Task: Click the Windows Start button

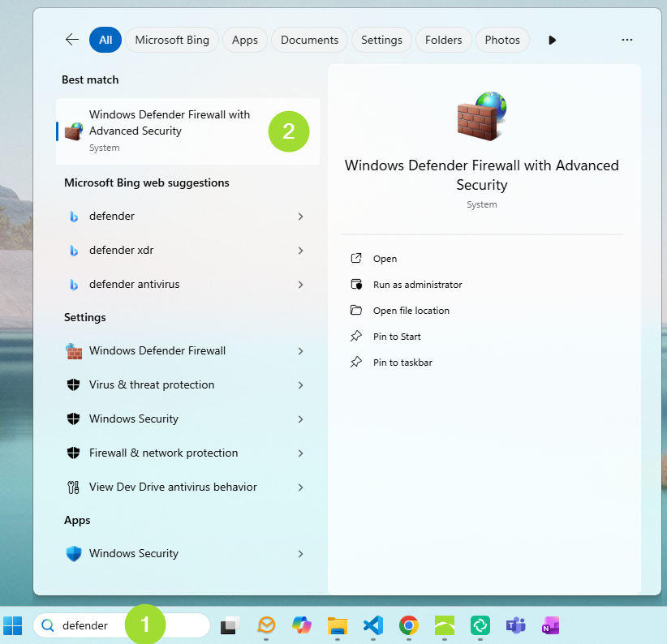Action: point(13,625)
